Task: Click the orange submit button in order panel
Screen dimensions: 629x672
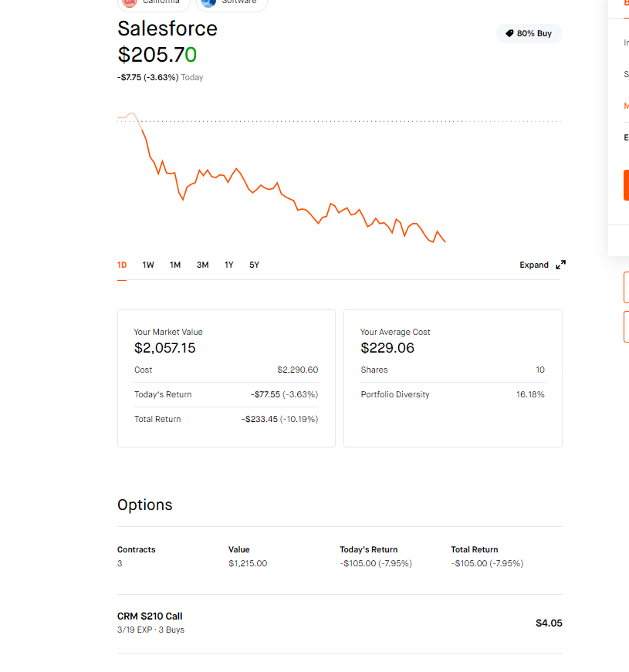Action: (x=626, y=185)
